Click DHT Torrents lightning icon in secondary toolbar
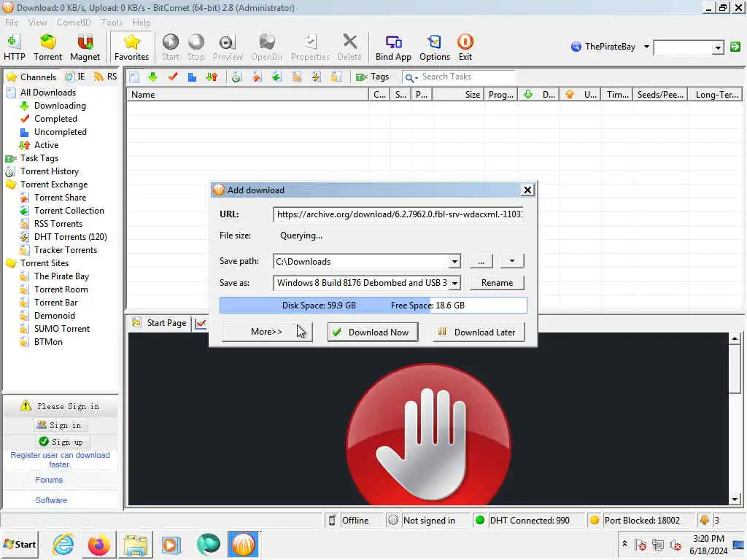 point(316,77)
